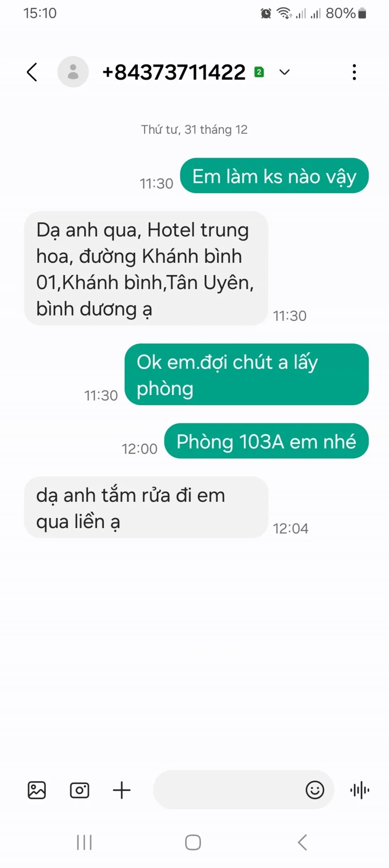This screenshot has height=868, width=389.
Task: Expand the chevron next to the phone number
Action: point(284,72)
